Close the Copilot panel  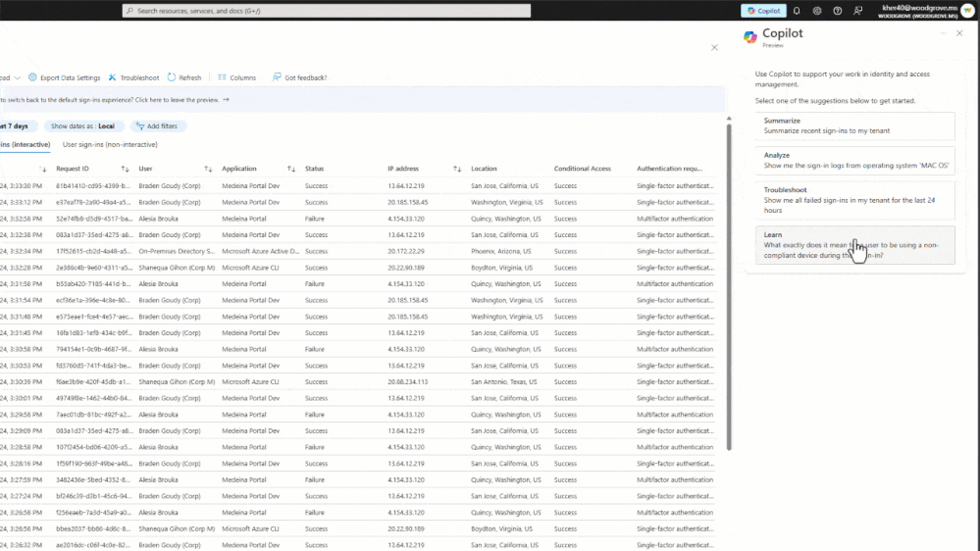coord(959,33)
